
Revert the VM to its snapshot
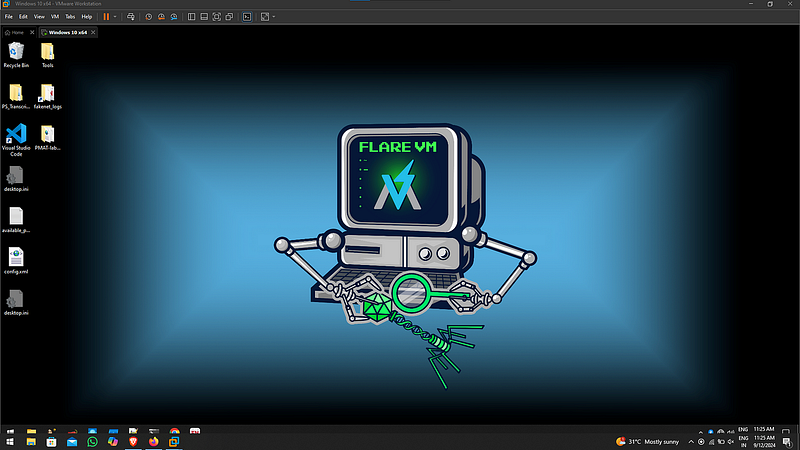[x=161, y=17]
